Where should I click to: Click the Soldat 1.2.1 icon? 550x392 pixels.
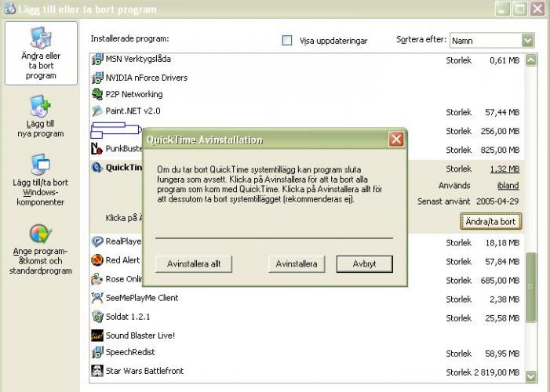pos(97,317)
